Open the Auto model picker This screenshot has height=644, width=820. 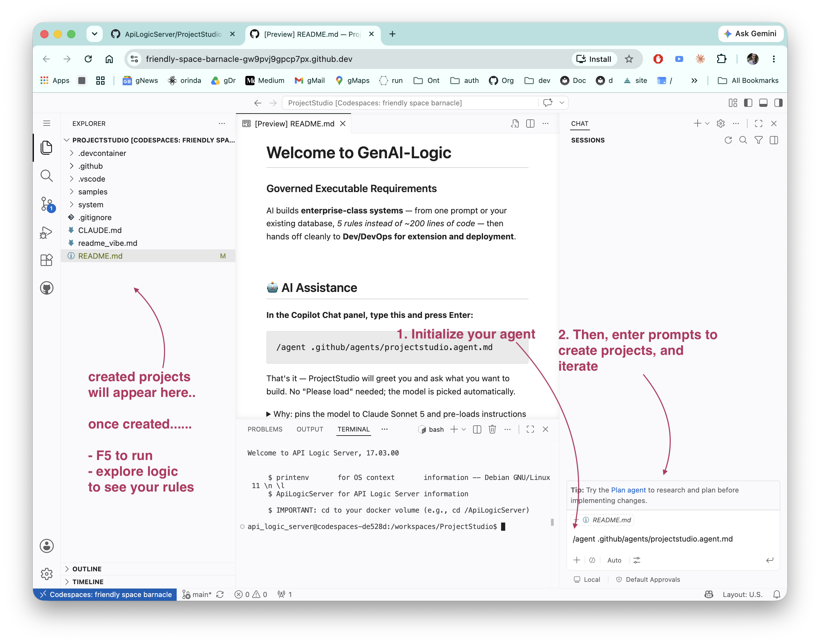614,560
